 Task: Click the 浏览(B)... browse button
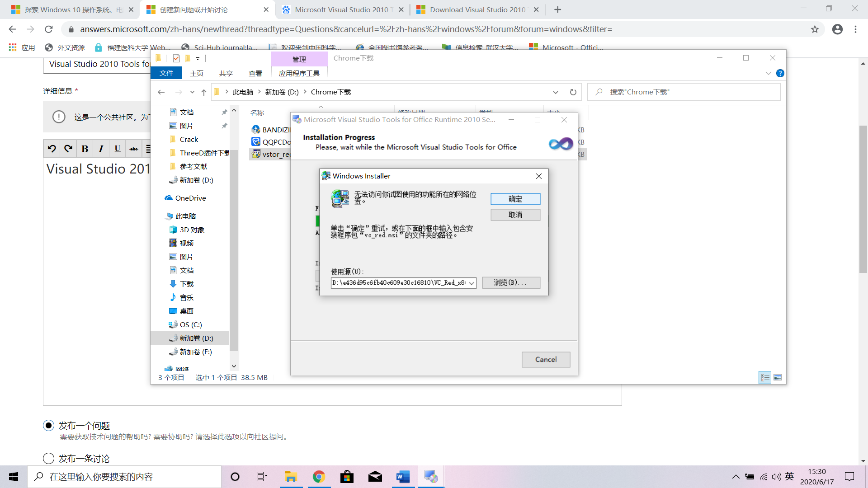pyautogui.click(x=511, y=282)
